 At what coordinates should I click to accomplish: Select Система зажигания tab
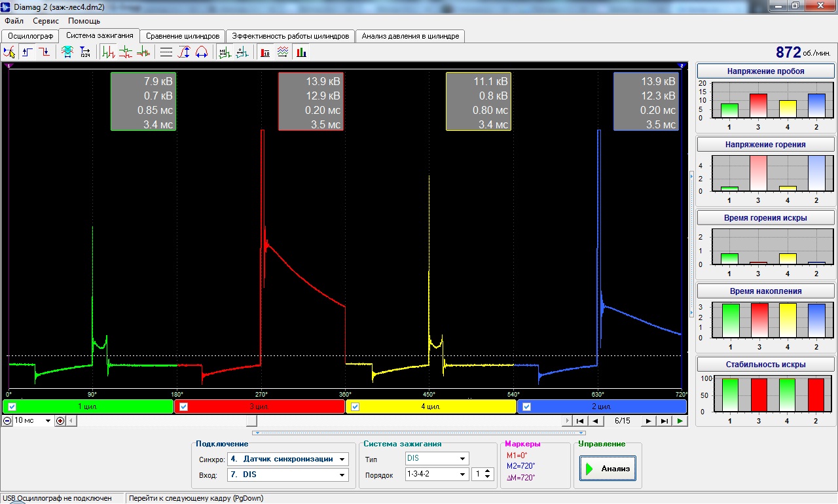tap(100, 35)
